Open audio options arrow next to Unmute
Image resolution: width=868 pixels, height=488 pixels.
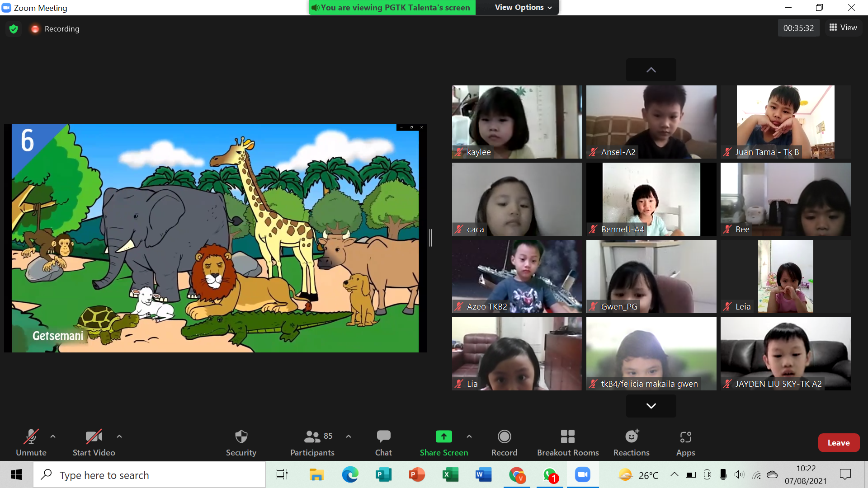(53, 436)
